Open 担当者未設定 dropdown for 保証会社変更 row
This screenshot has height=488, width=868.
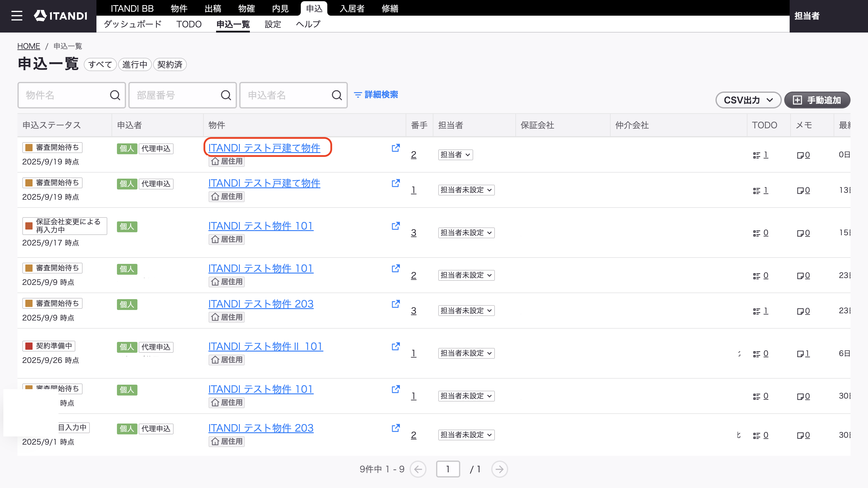466,233
